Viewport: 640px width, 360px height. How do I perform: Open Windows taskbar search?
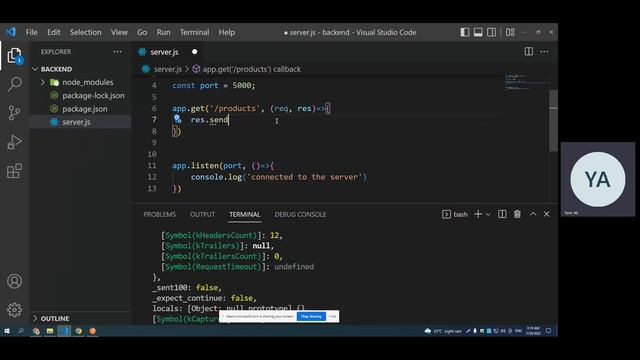[x=21, y=331]
